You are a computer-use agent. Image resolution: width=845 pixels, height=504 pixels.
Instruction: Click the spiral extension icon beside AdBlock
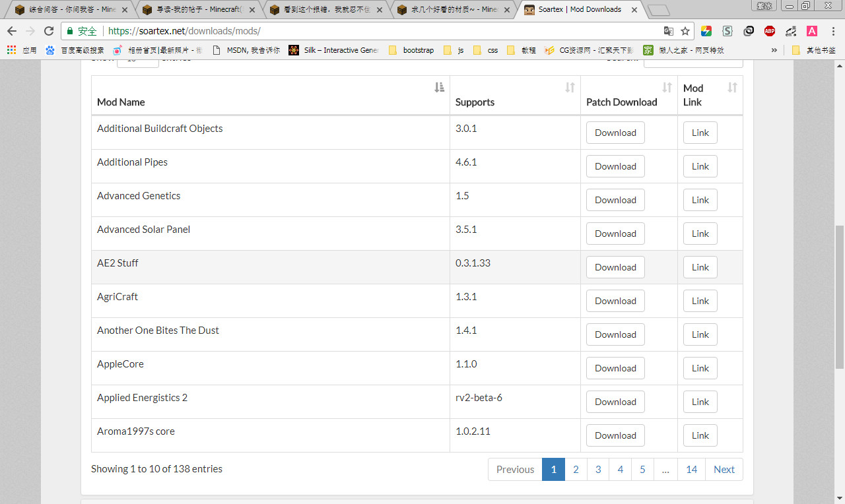point(749,31)
